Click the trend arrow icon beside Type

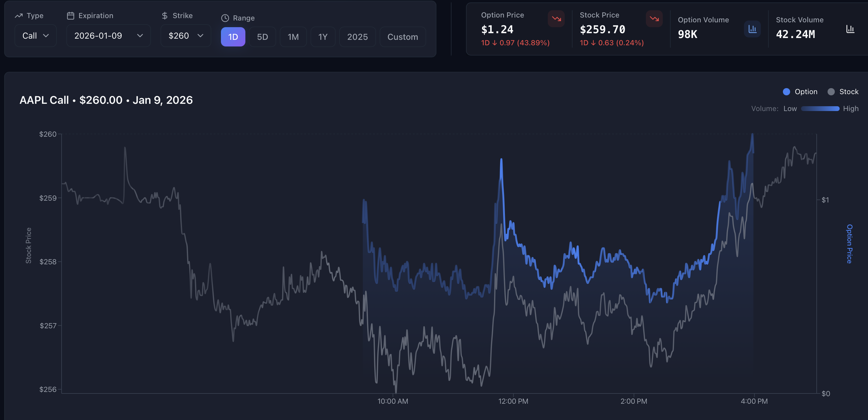pyautogui.click(x=19, y=15)
